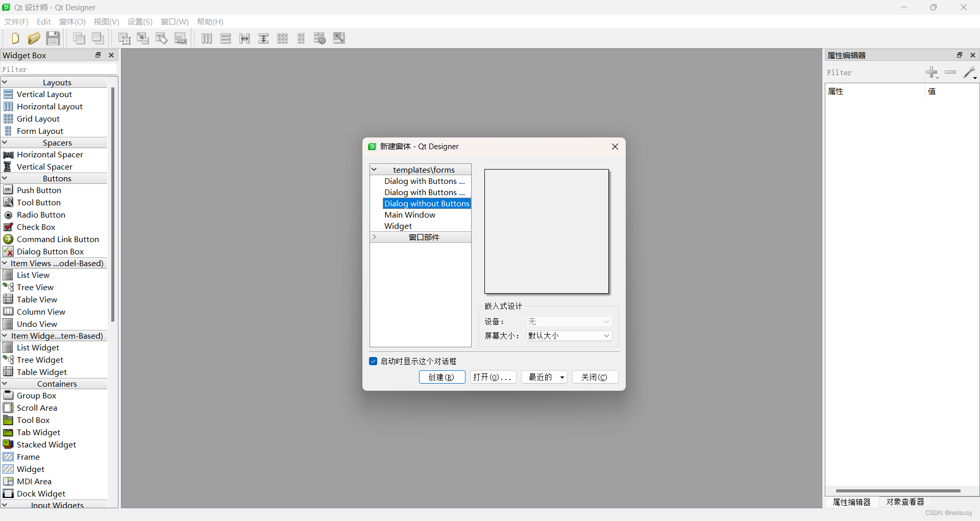Click the Save Form floppy disk icon

tap(53, 38)
